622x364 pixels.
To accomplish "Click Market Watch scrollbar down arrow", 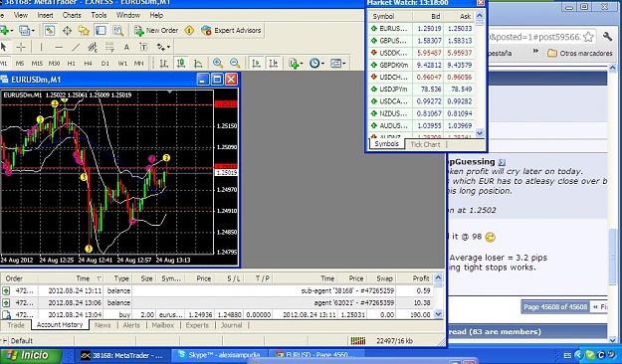I will [x=480, y=133].
